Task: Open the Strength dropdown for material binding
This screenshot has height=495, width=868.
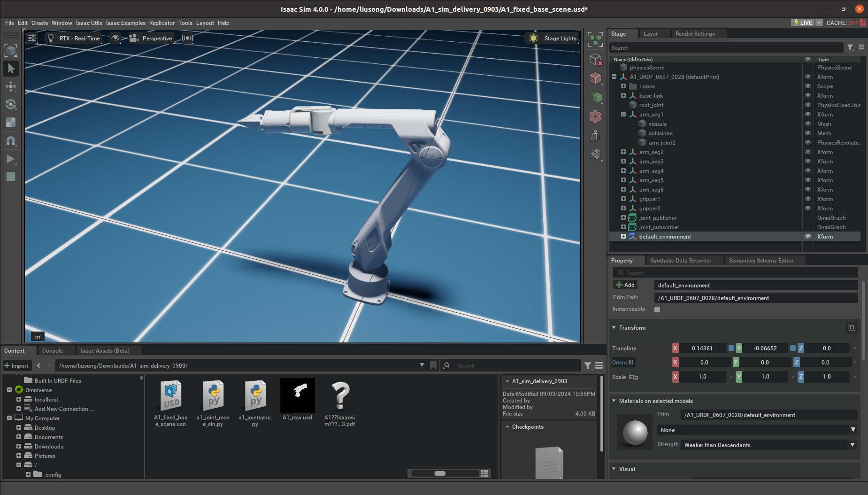Action: point(768,445)
